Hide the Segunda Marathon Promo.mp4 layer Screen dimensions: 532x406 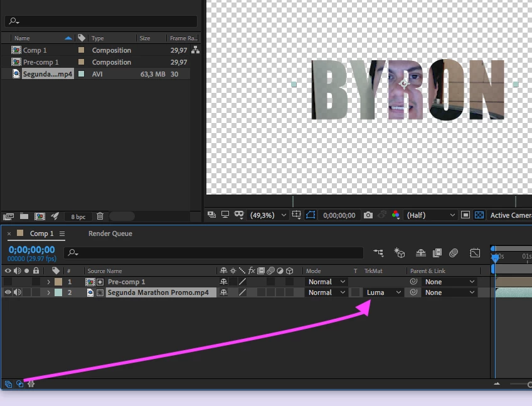click(8, 292)
